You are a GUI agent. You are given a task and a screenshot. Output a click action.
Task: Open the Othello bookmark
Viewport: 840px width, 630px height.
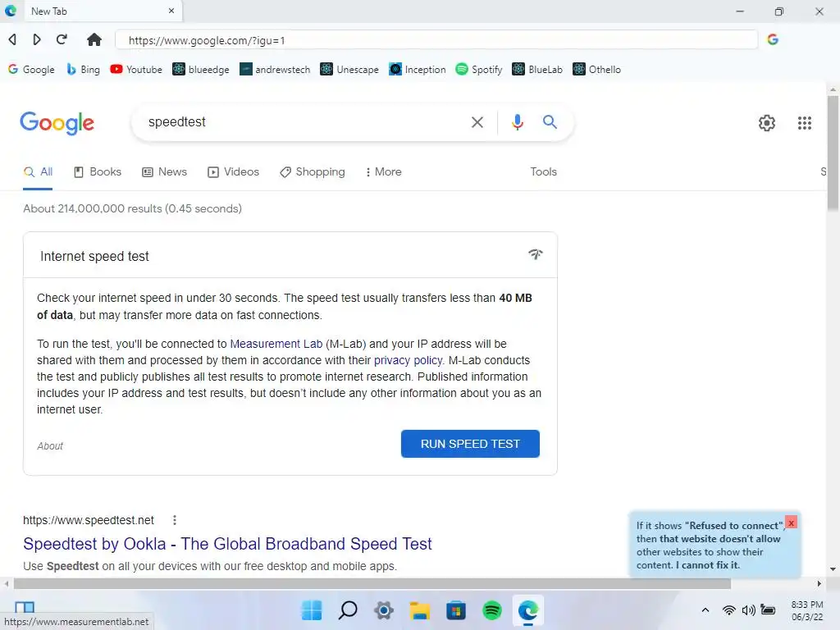tap(597, 70)
